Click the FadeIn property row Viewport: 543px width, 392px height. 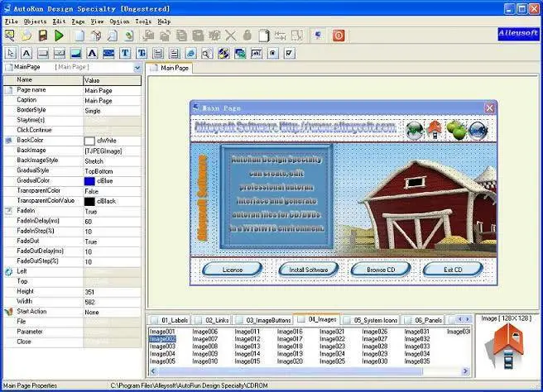tap(72, 211)
